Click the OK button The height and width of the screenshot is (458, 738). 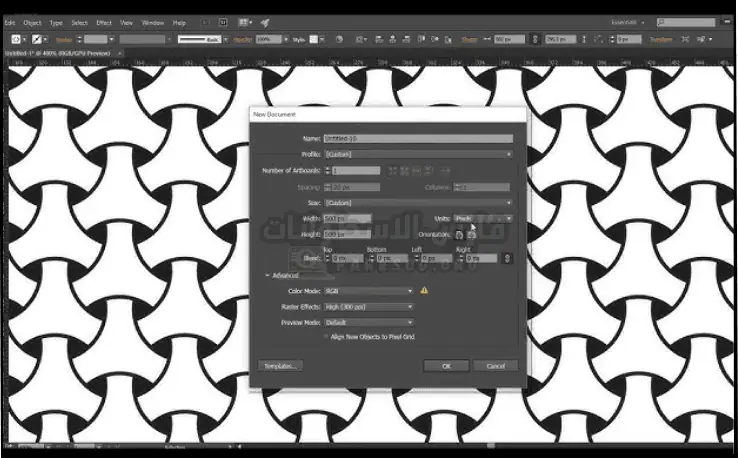446,366
